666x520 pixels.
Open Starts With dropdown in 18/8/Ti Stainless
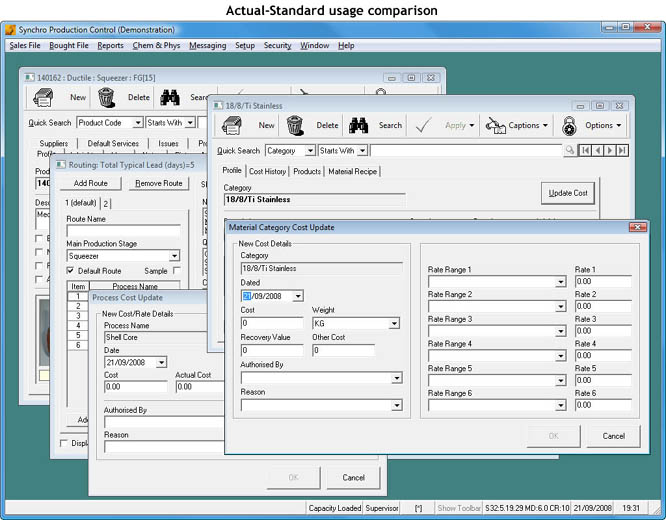(362, 150)
